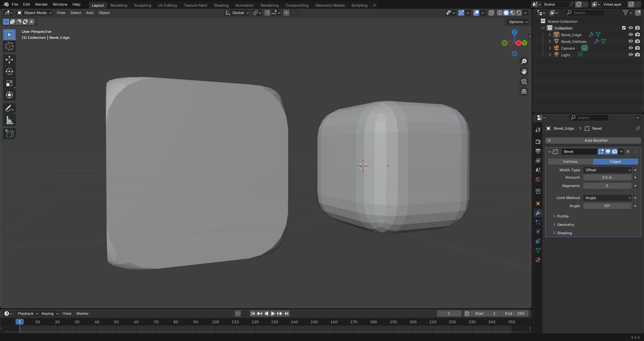This screenshot has height=341, width=644.
Task: Open the Width Type Offset dropdown
Action: [x=607, y=170]
